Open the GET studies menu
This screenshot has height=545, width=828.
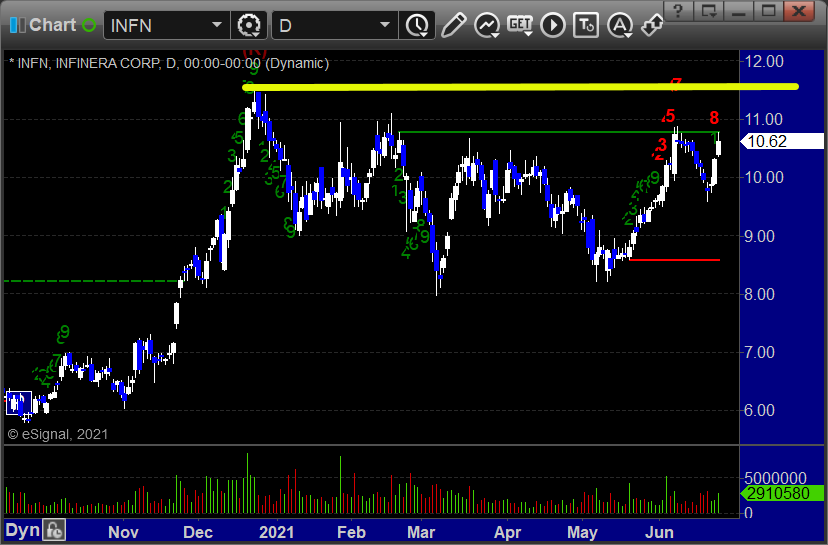pos(520,25)
